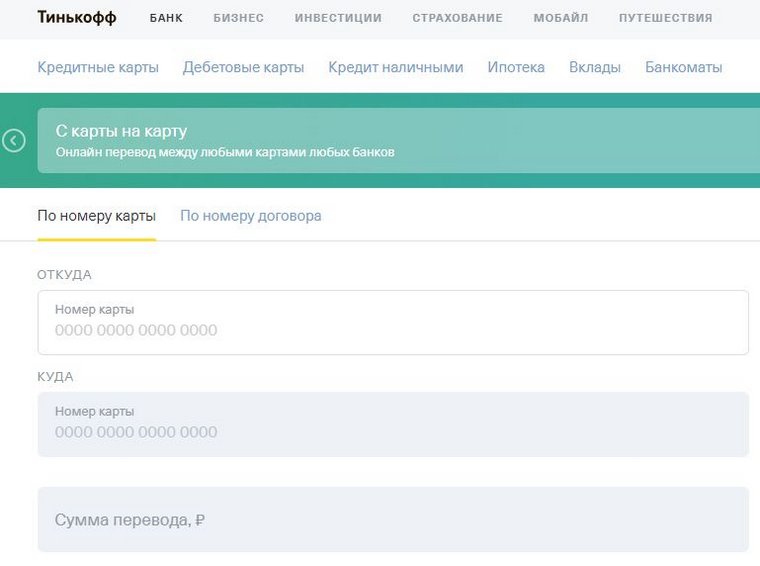The height and width of the screenshot is (566, 760).
Task: Click the КУДА section label
Action: coord(55,377)
